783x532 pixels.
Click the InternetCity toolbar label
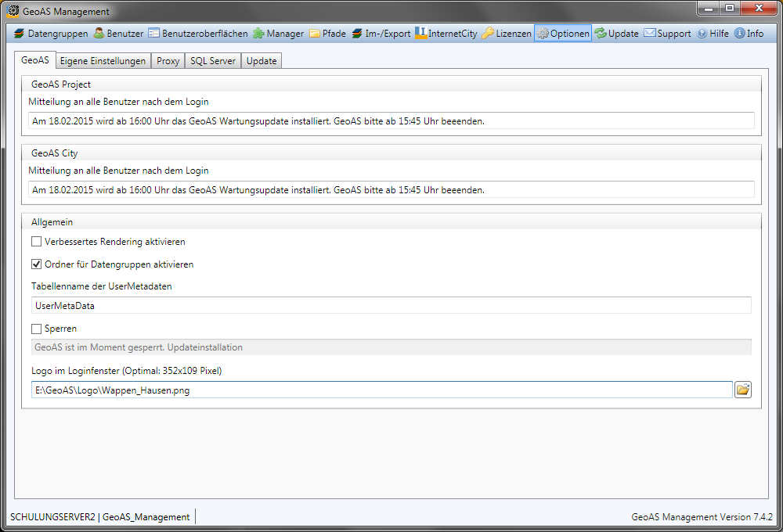(x=453, y=34)
